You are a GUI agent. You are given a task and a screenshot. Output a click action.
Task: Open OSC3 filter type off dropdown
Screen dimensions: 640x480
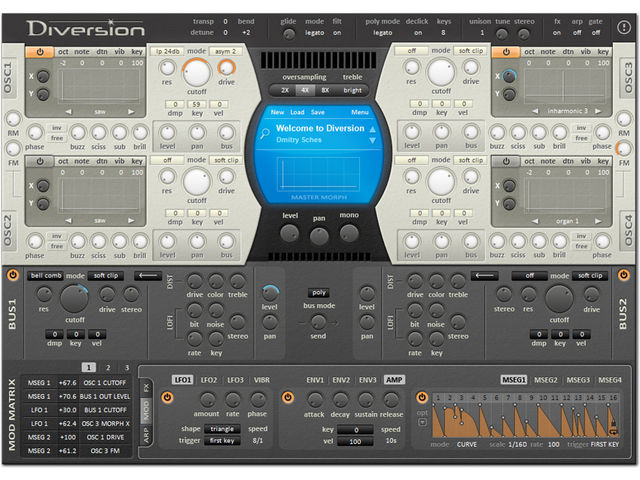coord(412,51)
